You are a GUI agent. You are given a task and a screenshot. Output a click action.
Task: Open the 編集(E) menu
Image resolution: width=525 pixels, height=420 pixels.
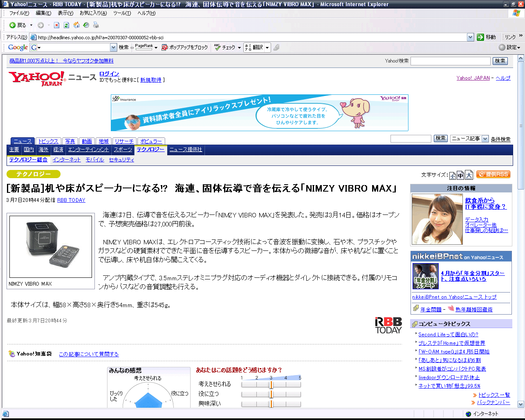[43, 13]
